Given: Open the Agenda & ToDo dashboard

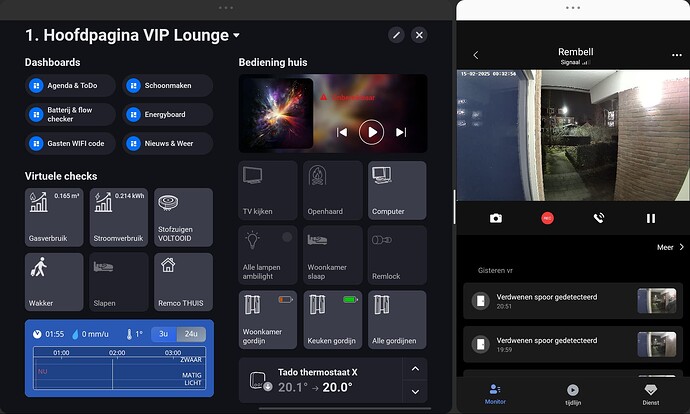Looking at the screenshot, I should coord(70,85).
